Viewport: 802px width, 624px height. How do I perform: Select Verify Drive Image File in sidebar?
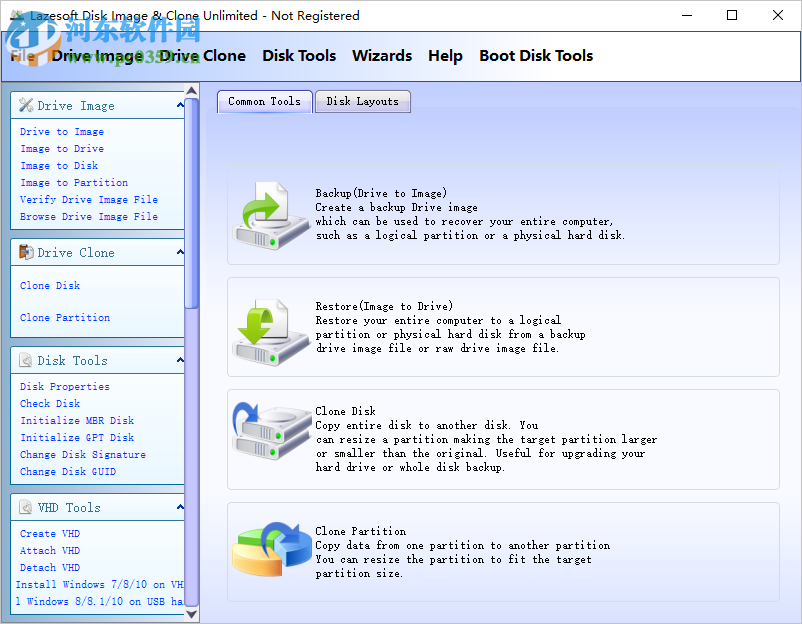(86, 199)
